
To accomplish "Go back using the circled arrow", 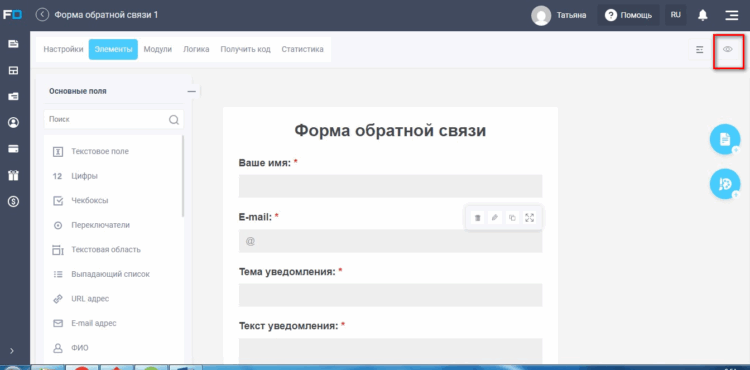I will 42,15.
